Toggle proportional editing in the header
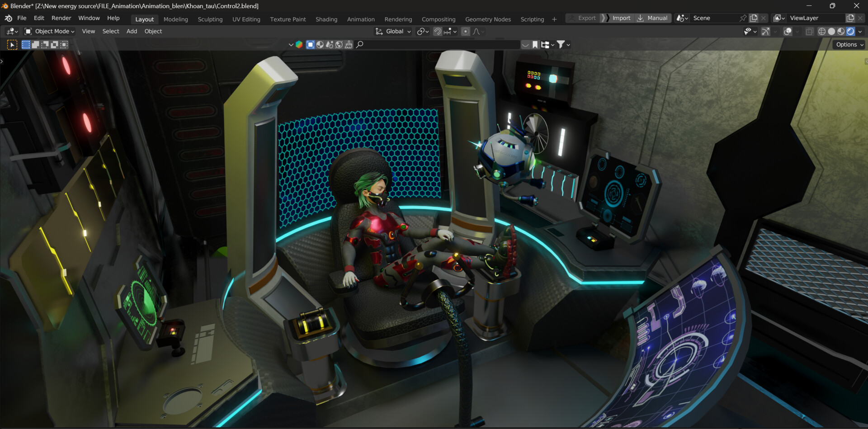 [x=466, y=31]
